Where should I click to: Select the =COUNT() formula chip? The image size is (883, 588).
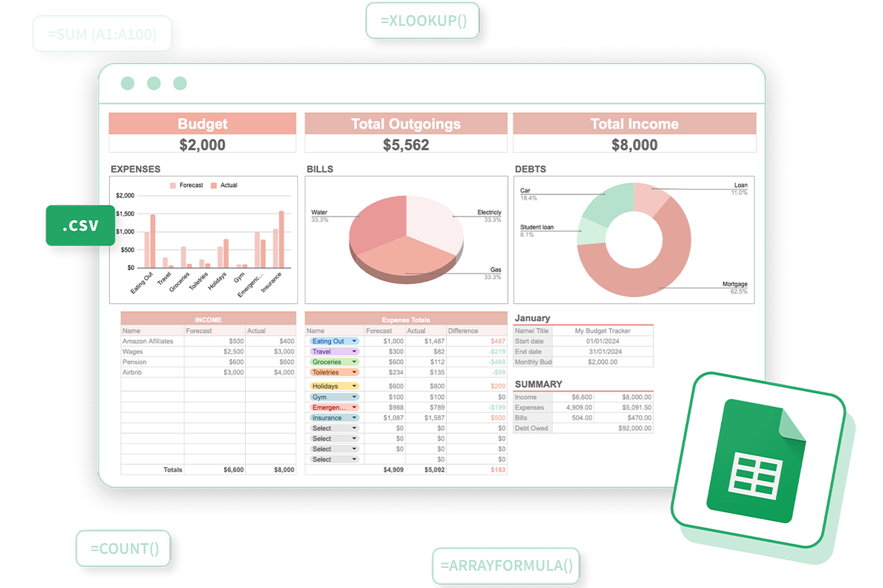(x=123, y=549)
